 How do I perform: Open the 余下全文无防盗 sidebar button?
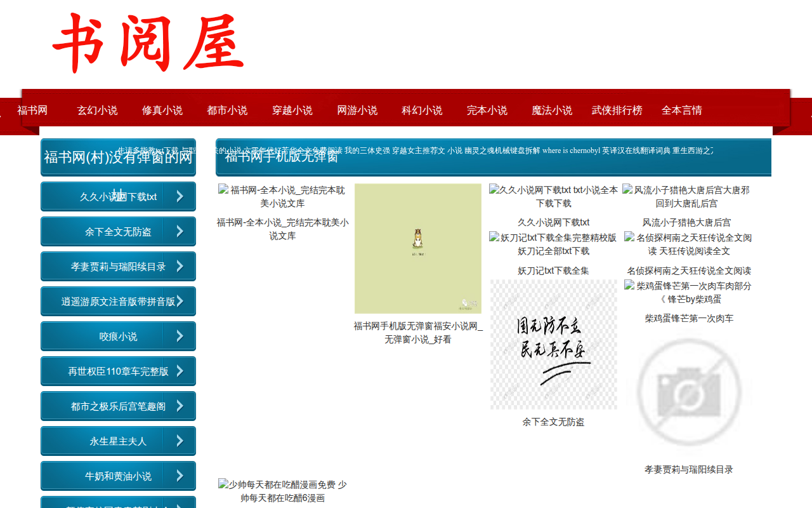click(118, 231)
